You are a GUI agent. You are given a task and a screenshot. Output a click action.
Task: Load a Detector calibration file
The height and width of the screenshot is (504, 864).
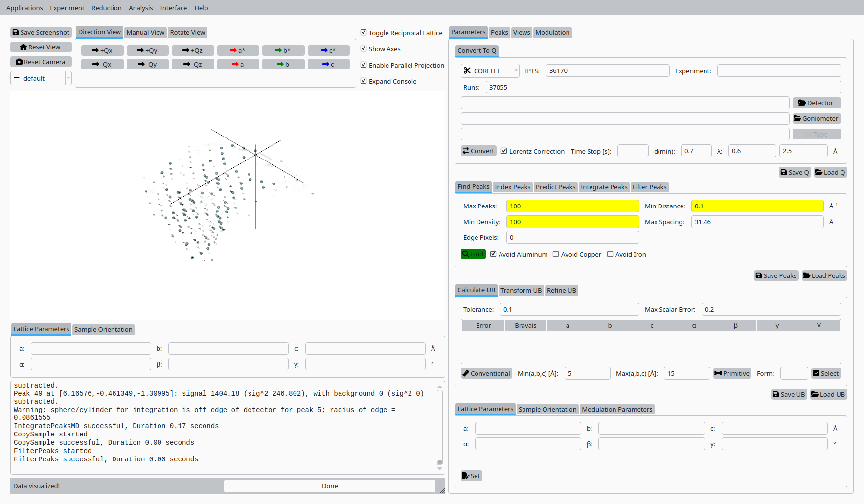[816, 103]
